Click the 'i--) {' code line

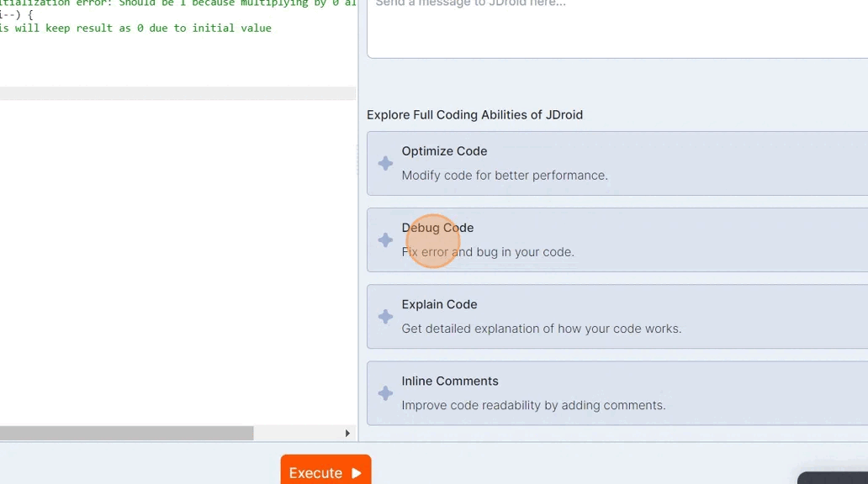click(x=17, y=15)
